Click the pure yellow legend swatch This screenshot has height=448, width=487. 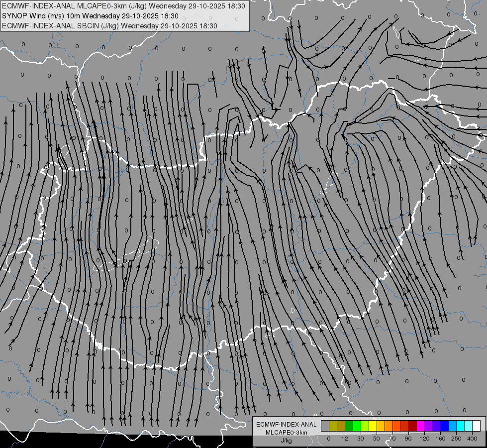tap(373, 426)
